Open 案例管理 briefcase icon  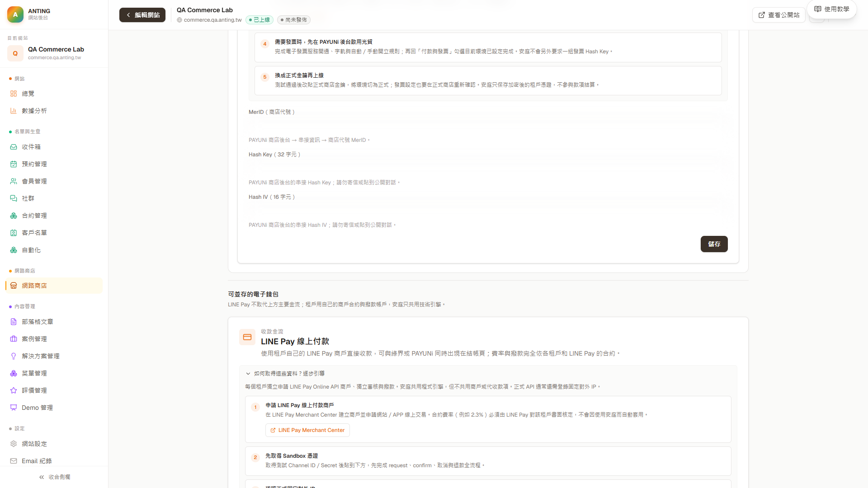[14, 339]
